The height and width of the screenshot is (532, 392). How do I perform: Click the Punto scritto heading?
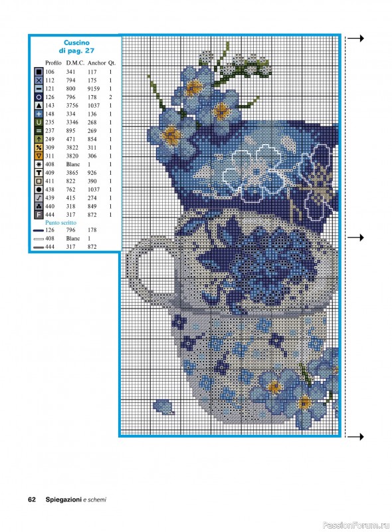coord(60,223)
